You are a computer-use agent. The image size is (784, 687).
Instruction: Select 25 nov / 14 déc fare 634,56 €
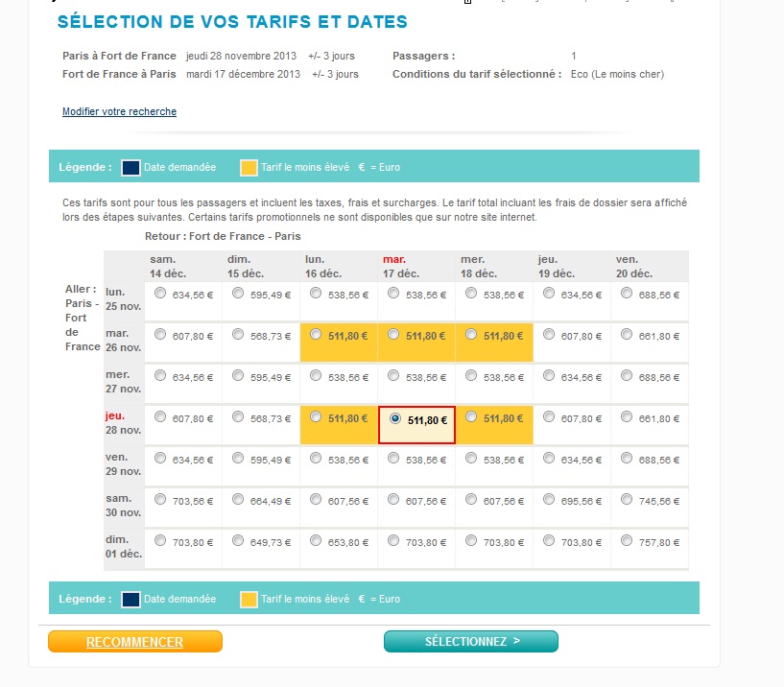(x=160, y=293)
